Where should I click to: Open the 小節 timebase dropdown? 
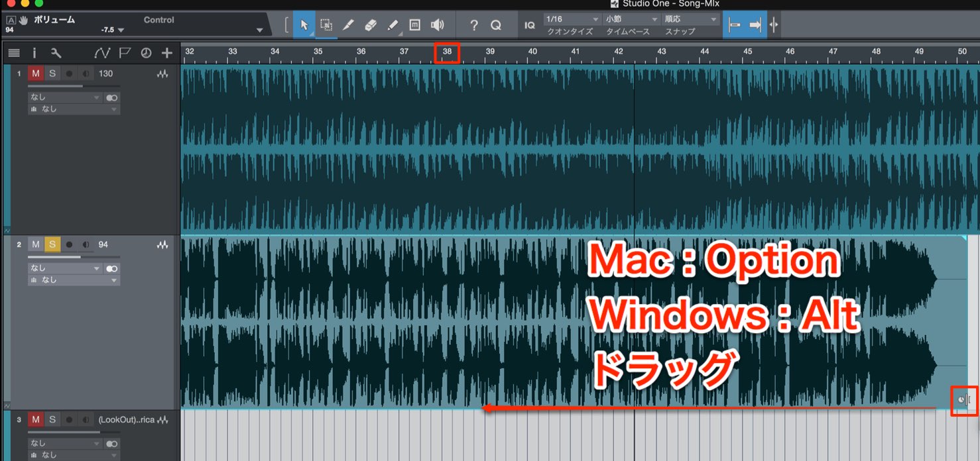[631, 19]
